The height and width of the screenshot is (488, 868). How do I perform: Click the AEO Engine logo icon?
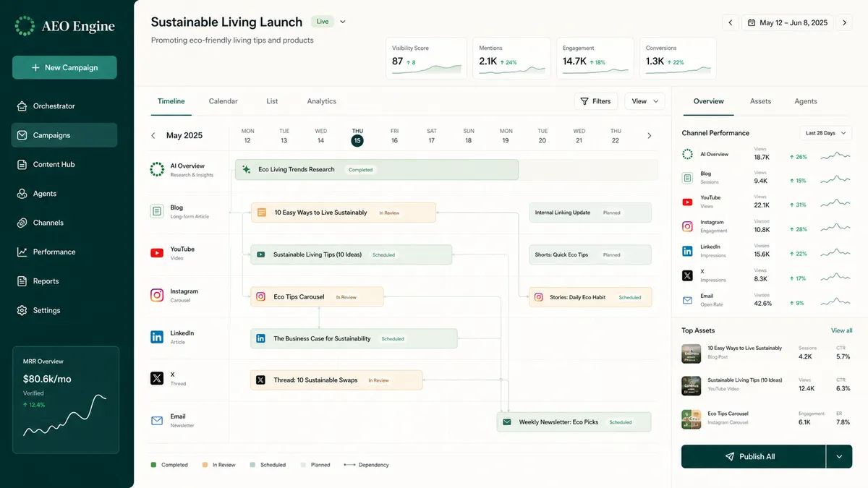click(25, 26)
